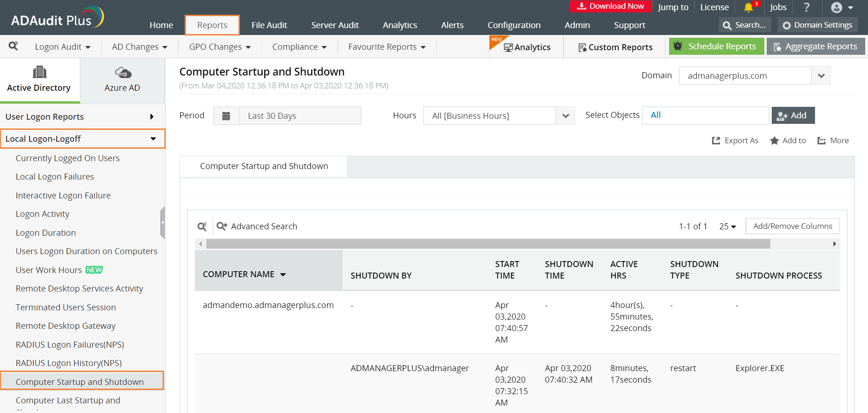
Task: Click the notification bell icon
Action: point(748,7)
